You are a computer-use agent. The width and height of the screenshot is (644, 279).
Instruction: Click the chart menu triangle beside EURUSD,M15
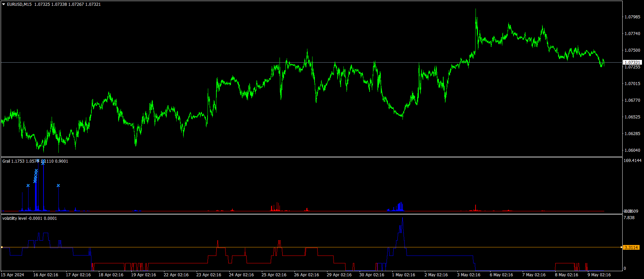point(4,4)
